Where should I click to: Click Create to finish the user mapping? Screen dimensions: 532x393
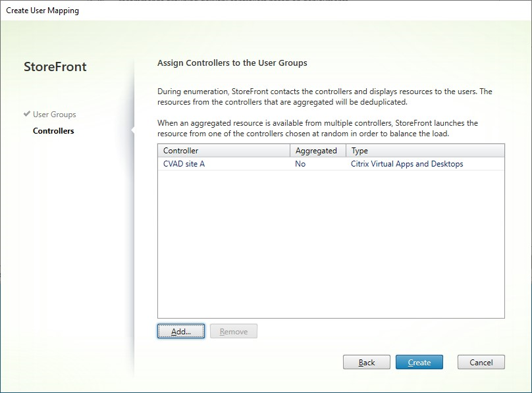point(419,362)
